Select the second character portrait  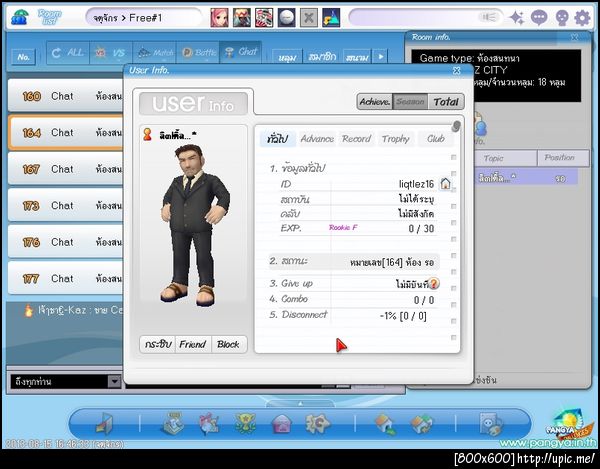click(242, 18)
